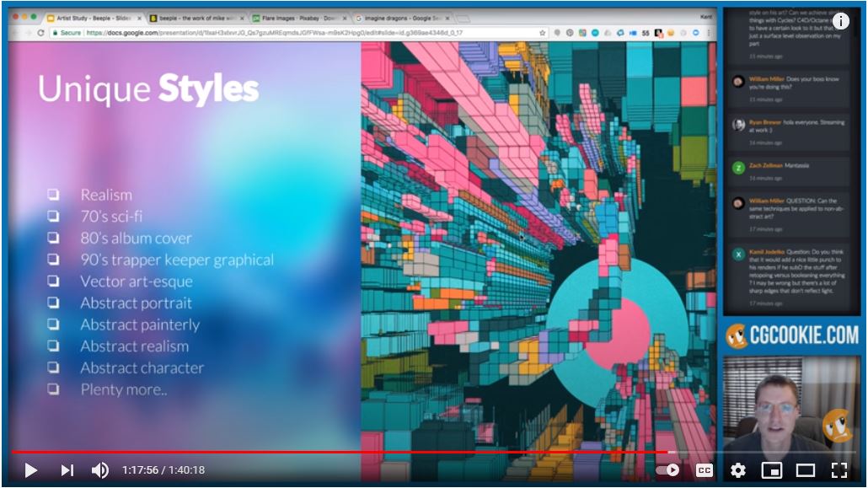Click Kamil Jedelko's question chat message
The image size is (868, 488).
[x=790, y=277]
